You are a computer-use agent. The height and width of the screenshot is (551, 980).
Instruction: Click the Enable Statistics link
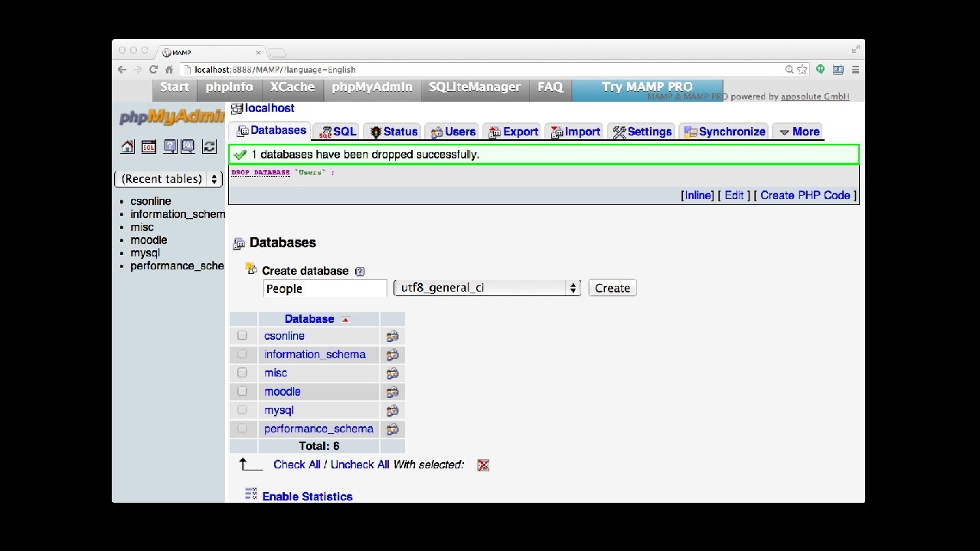point(307,497)
